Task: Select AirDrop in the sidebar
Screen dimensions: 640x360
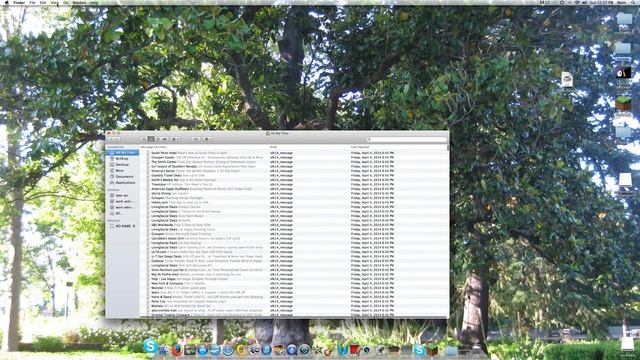Action: point(122,158)
